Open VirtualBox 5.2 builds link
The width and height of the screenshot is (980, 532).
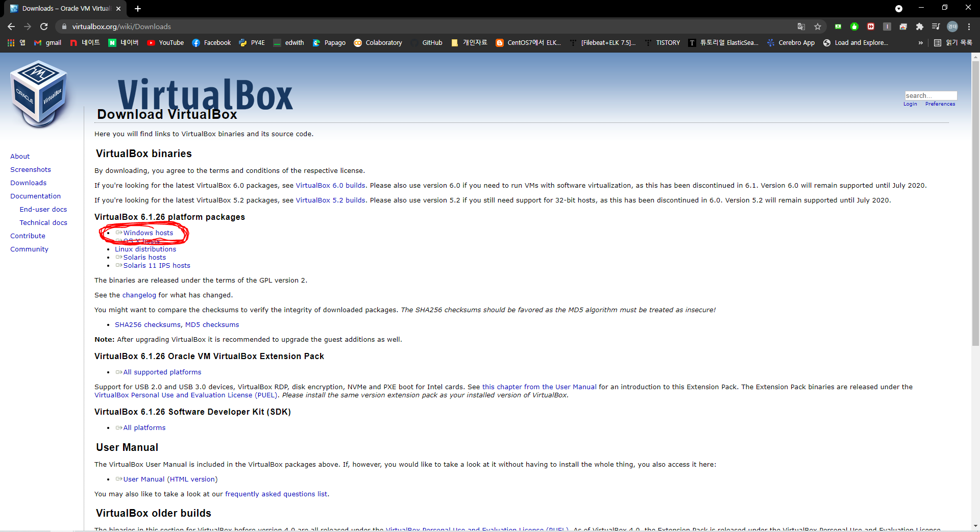[x=330, y=200]
